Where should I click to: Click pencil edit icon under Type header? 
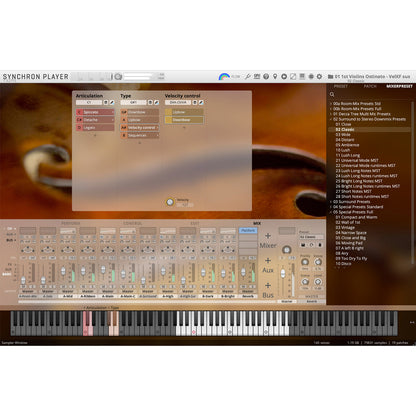tap(156, 102)
